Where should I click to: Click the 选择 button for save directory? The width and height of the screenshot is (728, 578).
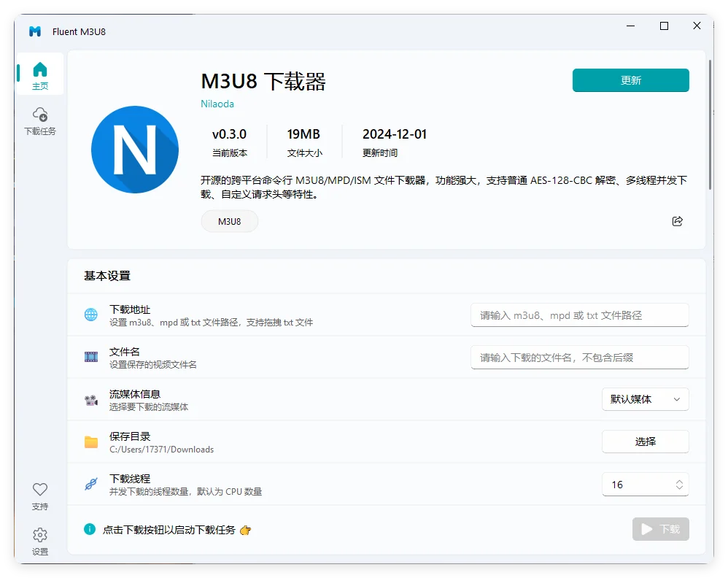tap(645, 442)
